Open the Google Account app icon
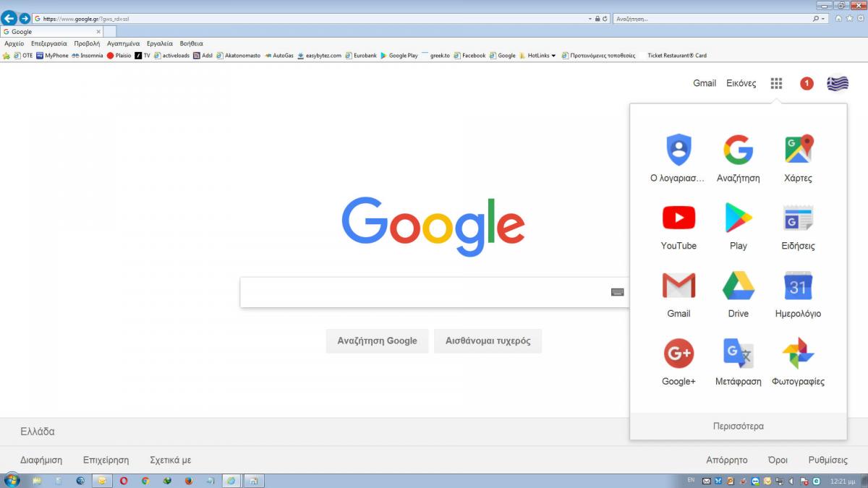 point(678,150)
